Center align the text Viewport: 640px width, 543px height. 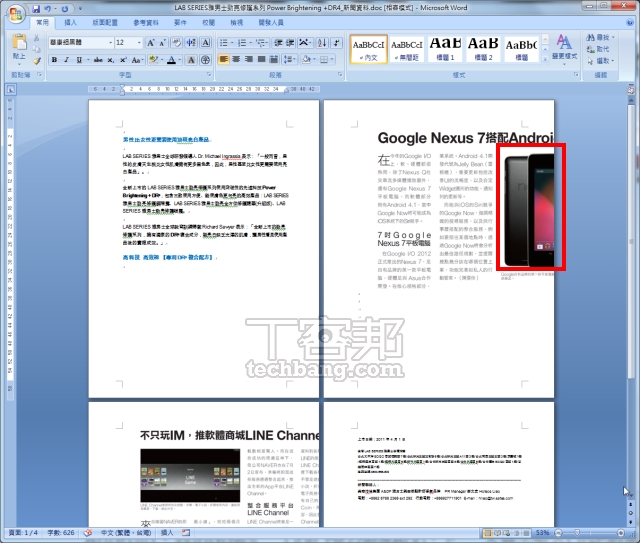coord(236,60)
